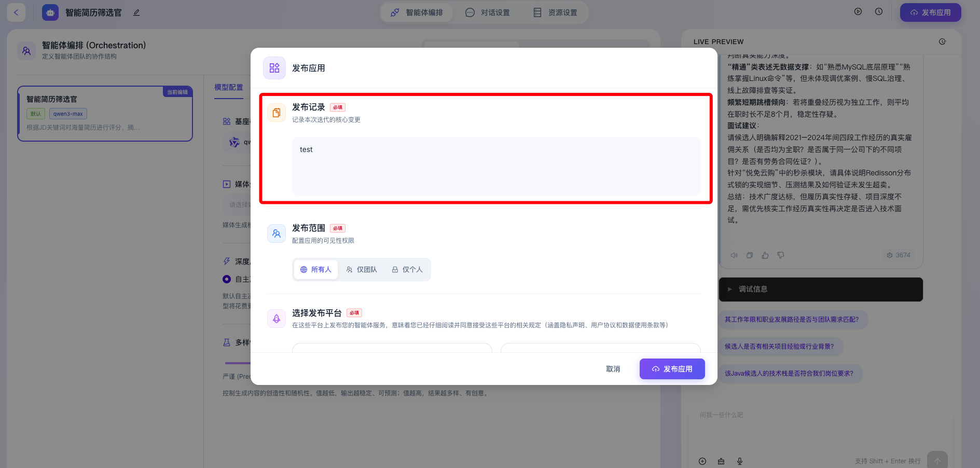The image size is (980, 468).
Task: Click the 发布记录 text area containing test
Action: 496,166
